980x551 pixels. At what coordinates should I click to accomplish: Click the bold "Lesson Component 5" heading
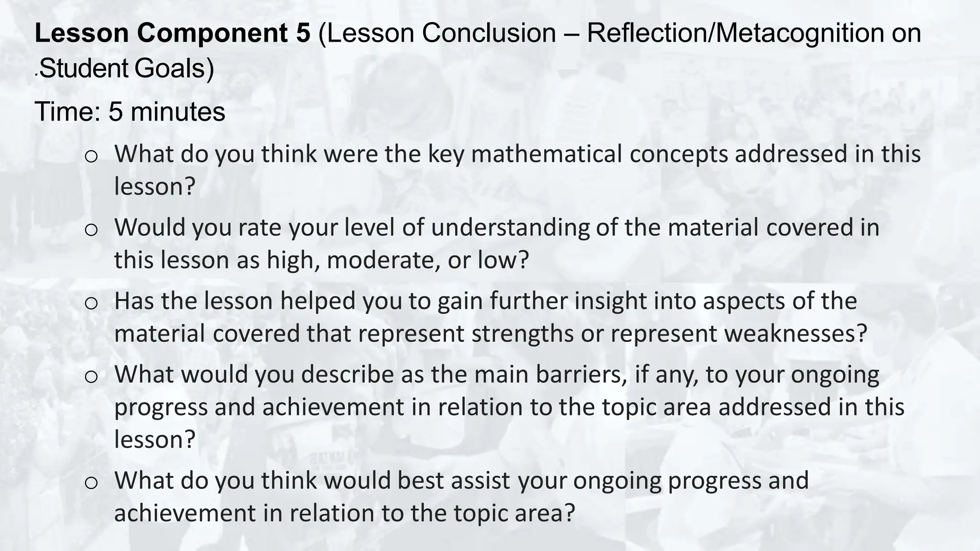pos(173,33)
